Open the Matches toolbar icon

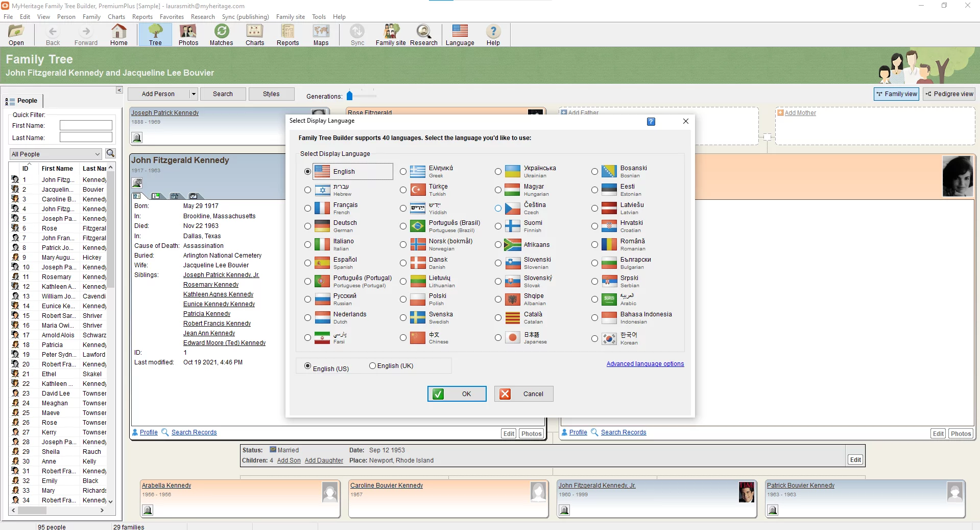point(221,35)
